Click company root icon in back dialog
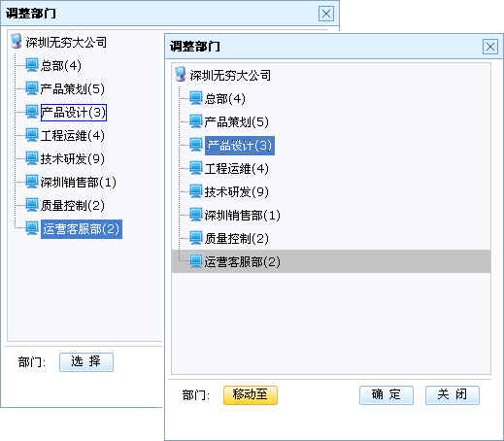The height and width of the screenshot is (441, 504). [16, 42]
